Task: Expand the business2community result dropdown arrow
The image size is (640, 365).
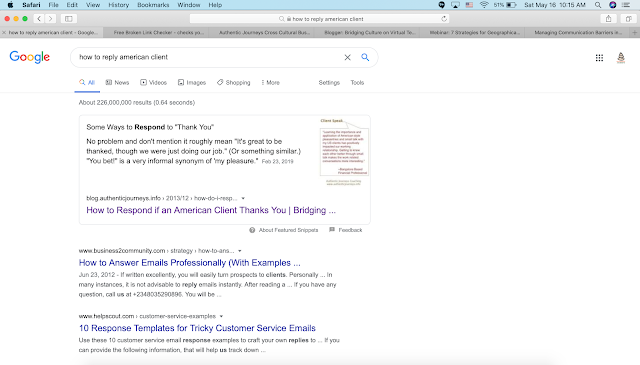Action: 240,251
